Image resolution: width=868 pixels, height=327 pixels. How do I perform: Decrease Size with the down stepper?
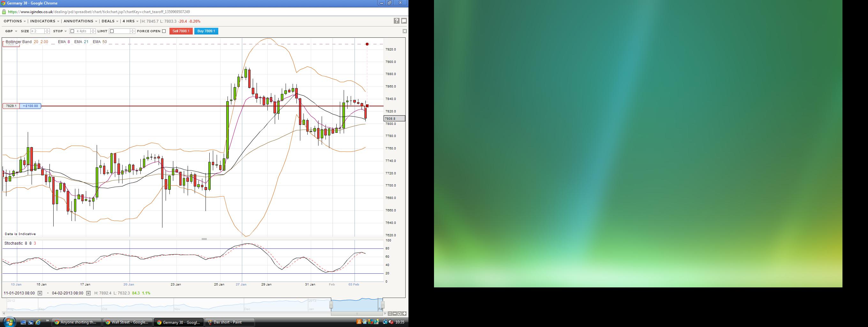pyautogui.click(x=47, y=33)
